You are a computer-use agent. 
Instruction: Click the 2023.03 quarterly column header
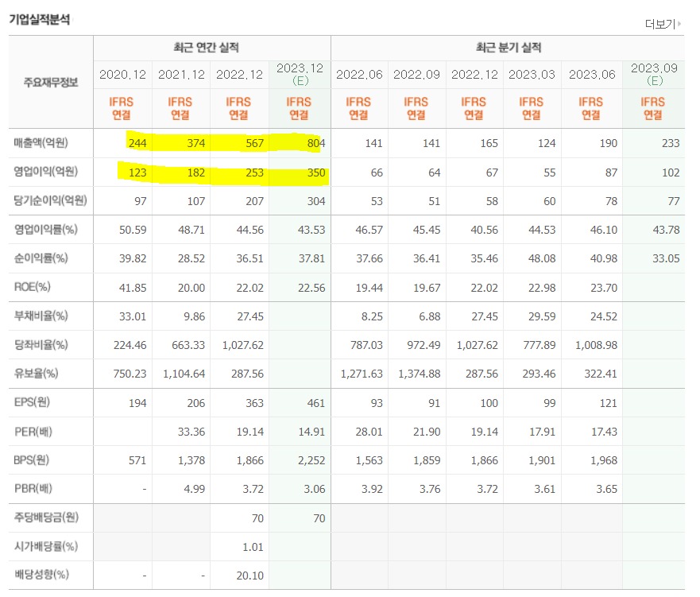[x=532, y=75]
